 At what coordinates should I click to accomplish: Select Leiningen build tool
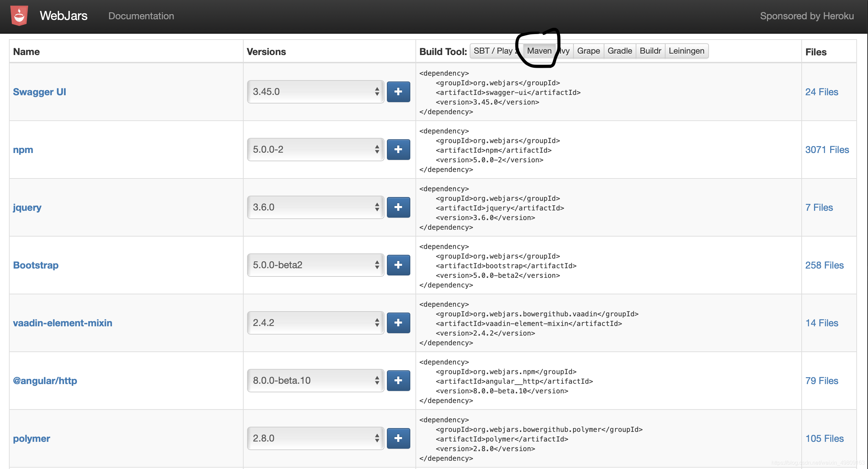point(687,51)
